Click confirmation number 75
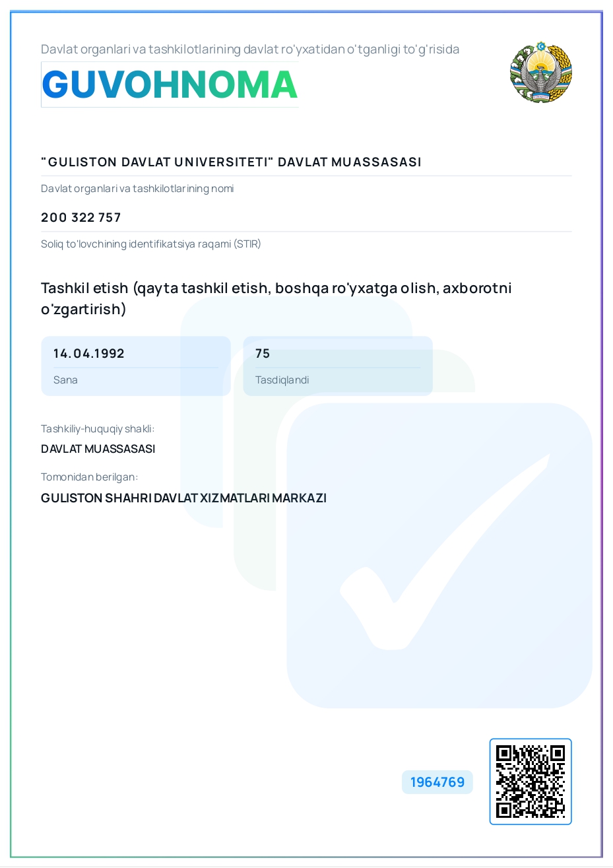Viewport: 613px width, 868px height. point(263,353)
